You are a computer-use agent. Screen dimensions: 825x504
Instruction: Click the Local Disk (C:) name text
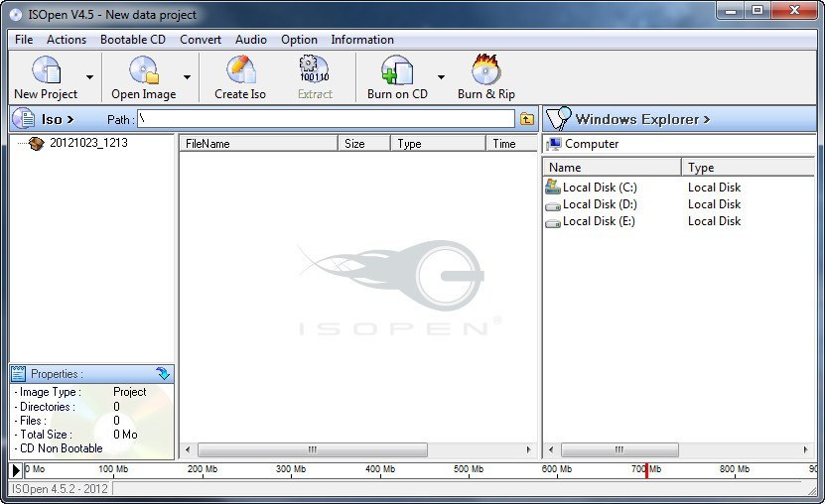coord(600,188)
